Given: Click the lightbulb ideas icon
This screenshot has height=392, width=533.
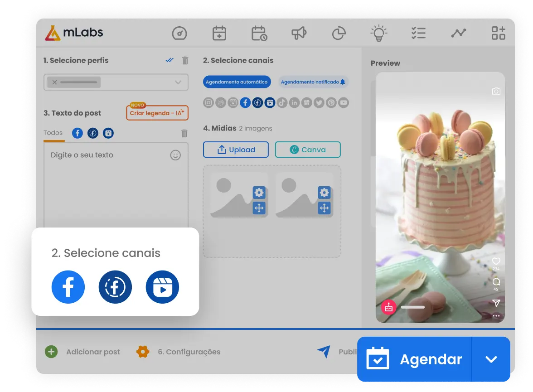Looking at the screenshot, I should tap(379, 33).
